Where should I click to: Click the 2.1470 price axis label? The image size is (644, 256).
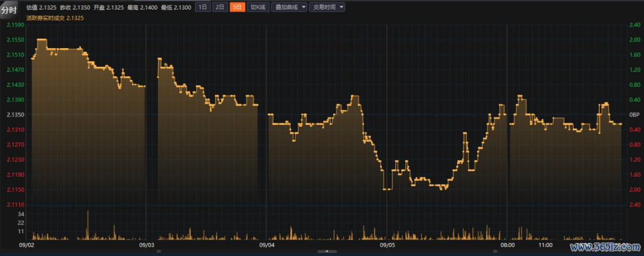point(16,70)
